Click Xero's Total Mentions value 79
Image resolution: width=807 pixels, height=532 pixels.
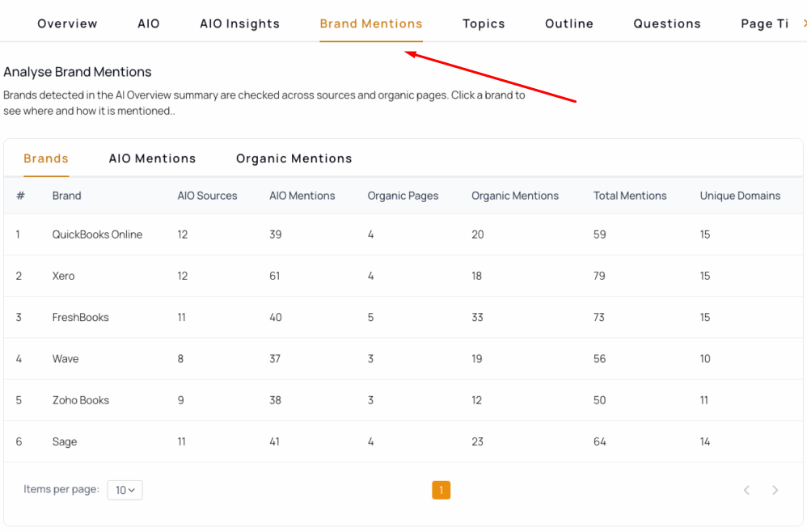pos(599,276)
